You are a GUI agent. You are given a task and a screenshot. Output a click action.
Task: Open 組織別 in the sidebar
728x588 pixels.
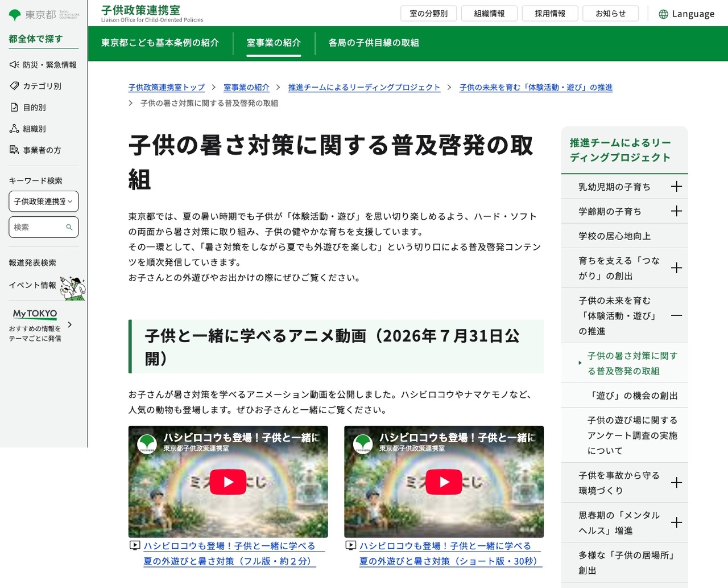click(x=34, y=129)
